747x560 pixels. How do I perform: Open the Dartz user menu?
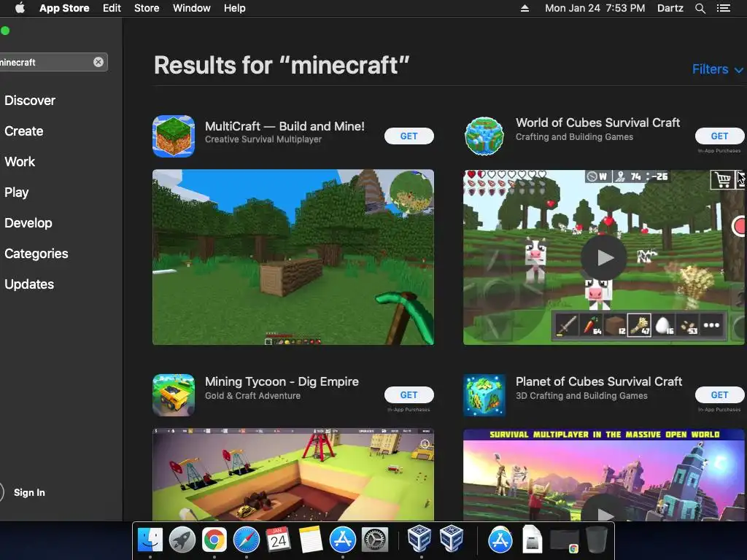[670, 8]
